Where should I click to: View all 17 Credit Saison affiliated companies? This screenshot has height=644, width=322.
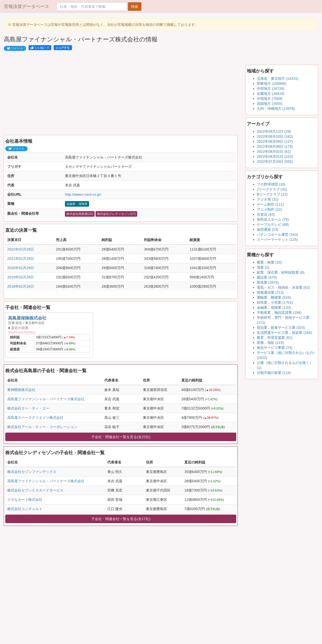[121, 519]
